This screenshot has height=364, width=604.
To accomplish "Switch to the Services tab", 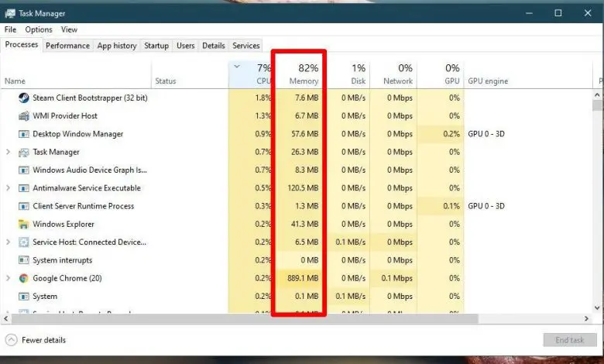I will tap(246, 46).
